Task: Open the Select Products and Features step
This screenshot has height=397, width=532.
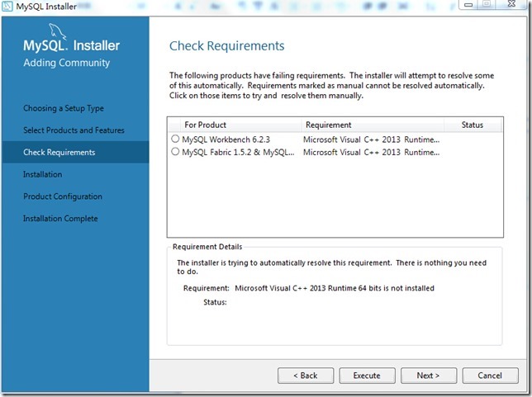Action: [x=74, y=130]
